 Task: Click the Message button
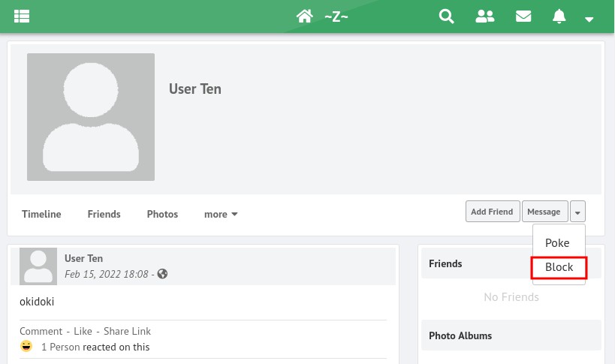(x=544, y=212)
